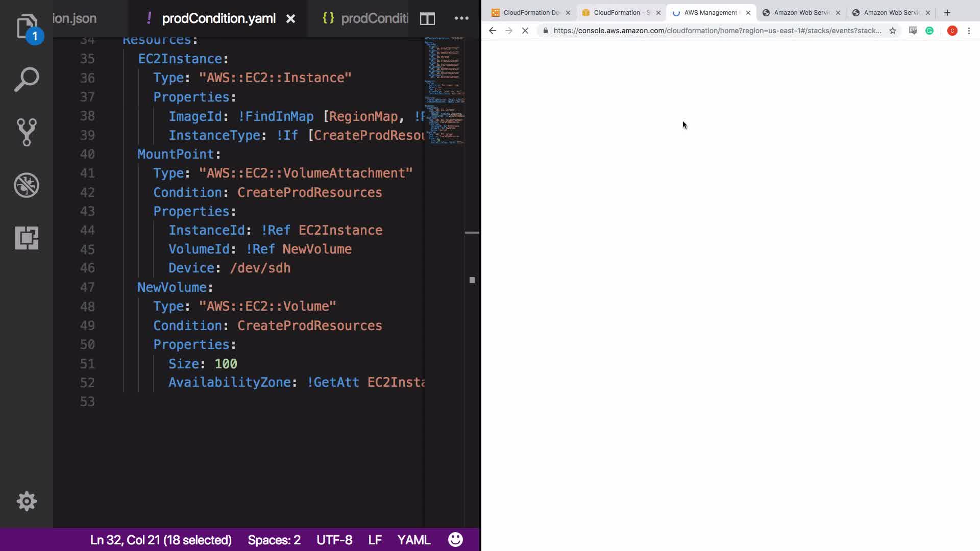Open the Explorer files icon in activity bar
Viewport: 980px width, 551px height.
27,27
